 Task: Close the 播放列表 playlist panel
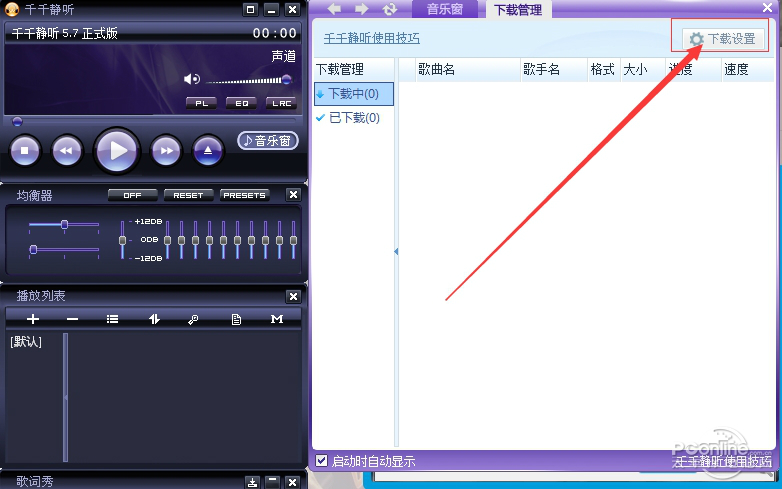click(293, 297)
